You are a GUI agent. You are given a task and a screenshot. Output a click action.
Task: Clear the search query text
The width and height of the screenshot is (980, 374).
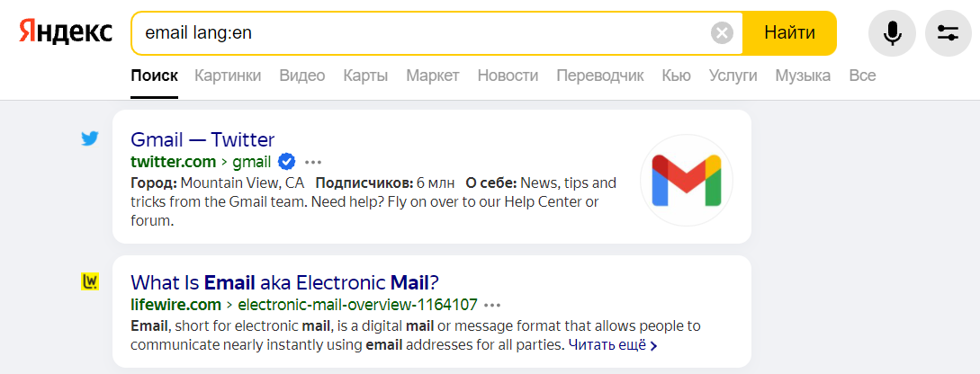[722, 32]
